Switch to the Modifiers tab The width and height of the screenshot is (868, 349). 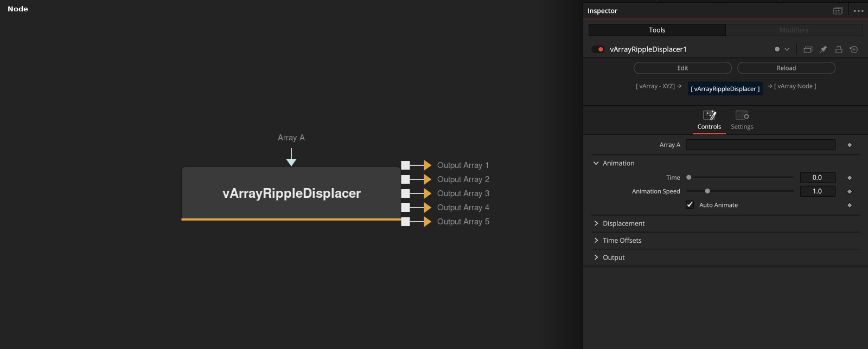[794, 30]
